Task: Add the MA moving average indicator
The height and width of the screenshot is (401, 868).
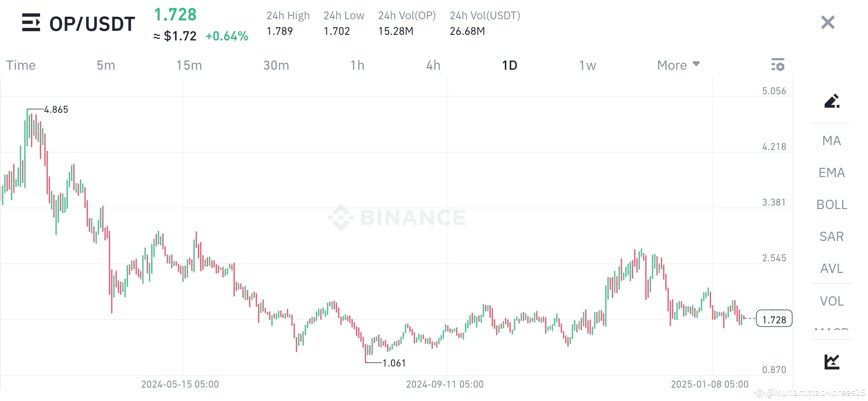Action: [831, 141]
